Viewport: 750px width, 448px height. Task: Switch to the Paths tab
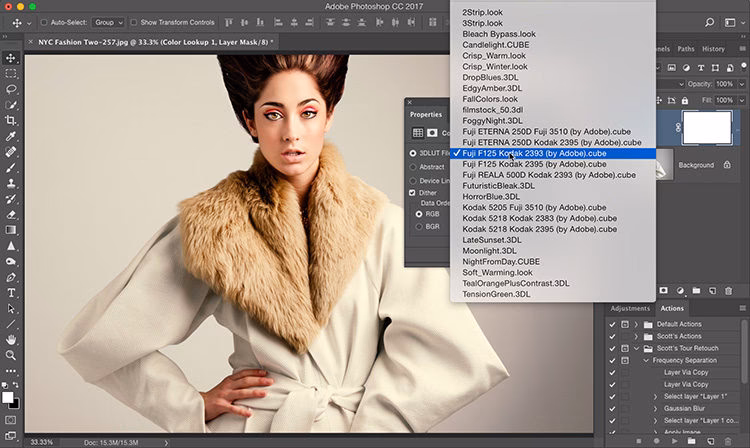point(685,49)
